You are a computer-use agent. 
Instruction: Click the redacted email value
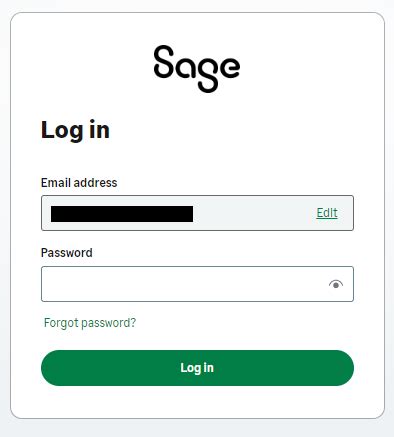122,214
